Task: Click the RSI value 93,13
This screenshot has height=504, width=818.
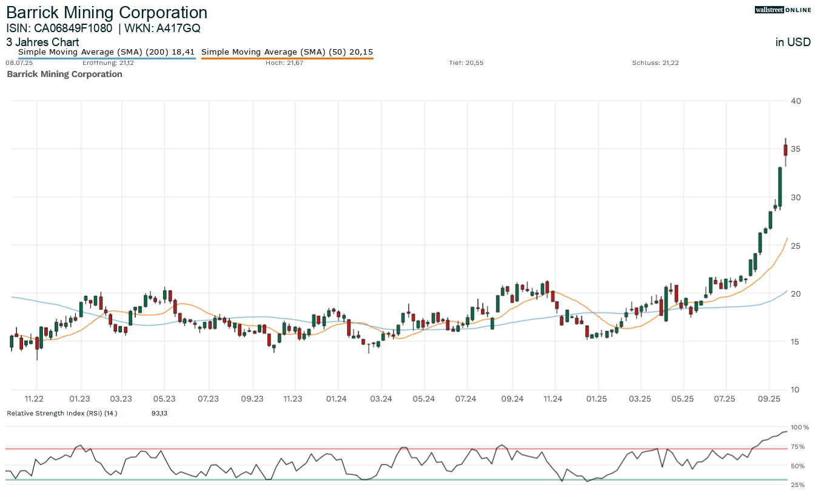Action: pos(159,414)
